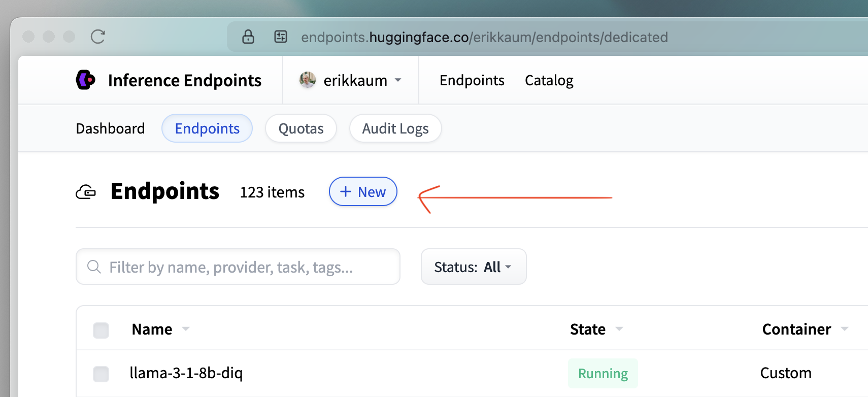This screenshot has height=397, width=868.
Task: Open the site settings icon in address bar
Action: click(281, 37)
